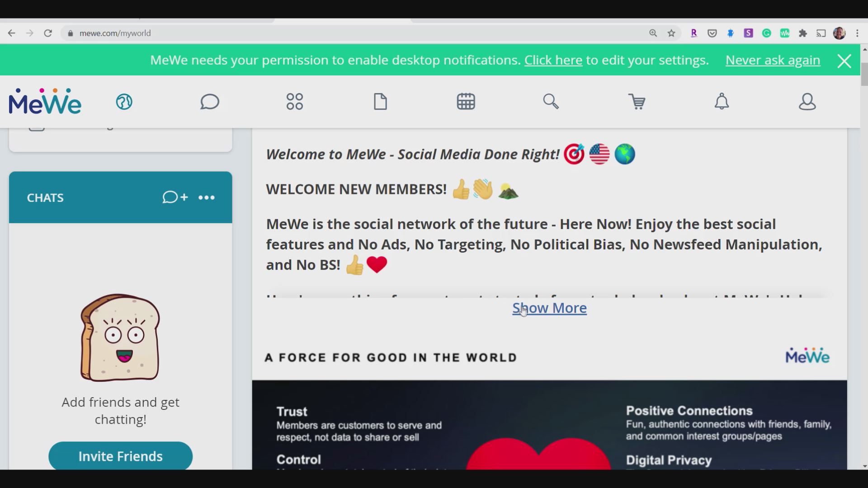Open the Groups four-circles icon
Viewport: 868px width, 488px height.
295,102
